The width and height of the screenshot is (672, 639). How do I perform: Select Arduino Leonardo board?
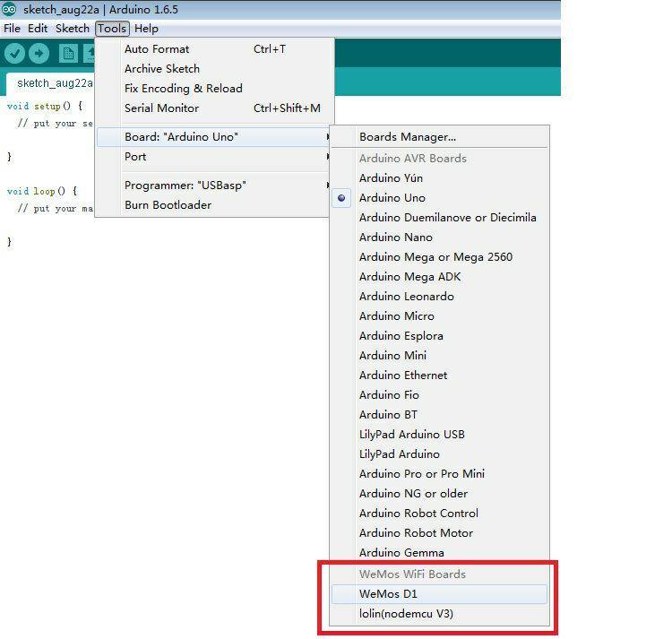439,297
